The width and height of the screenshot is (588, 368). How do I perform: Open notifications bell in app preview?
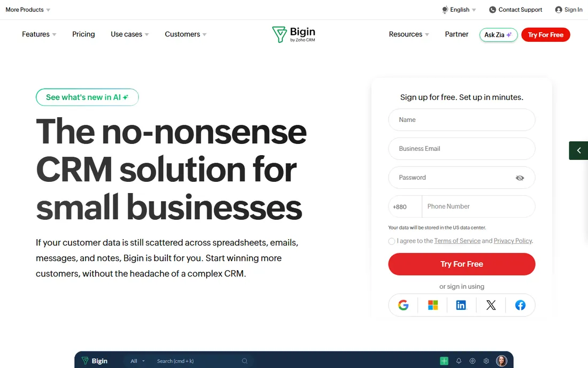pyautogui.click(x=459, y=361)
